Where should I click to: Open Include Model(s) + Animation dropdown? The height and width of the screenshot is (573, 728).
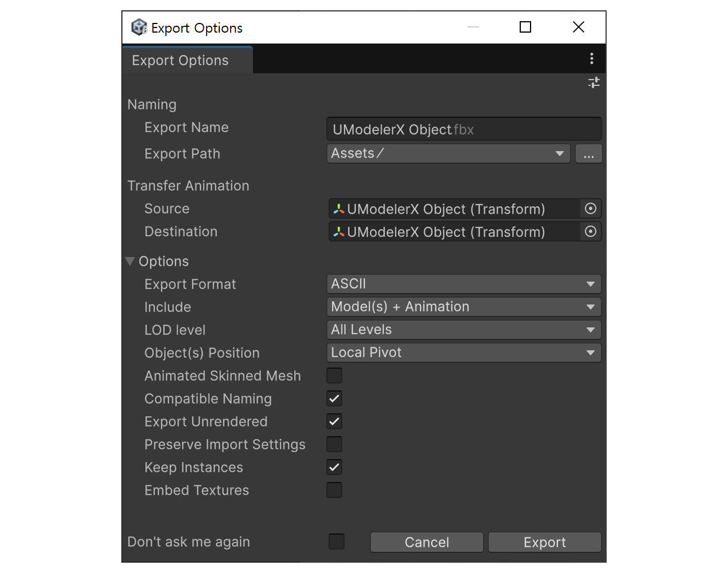click(464, 307)
